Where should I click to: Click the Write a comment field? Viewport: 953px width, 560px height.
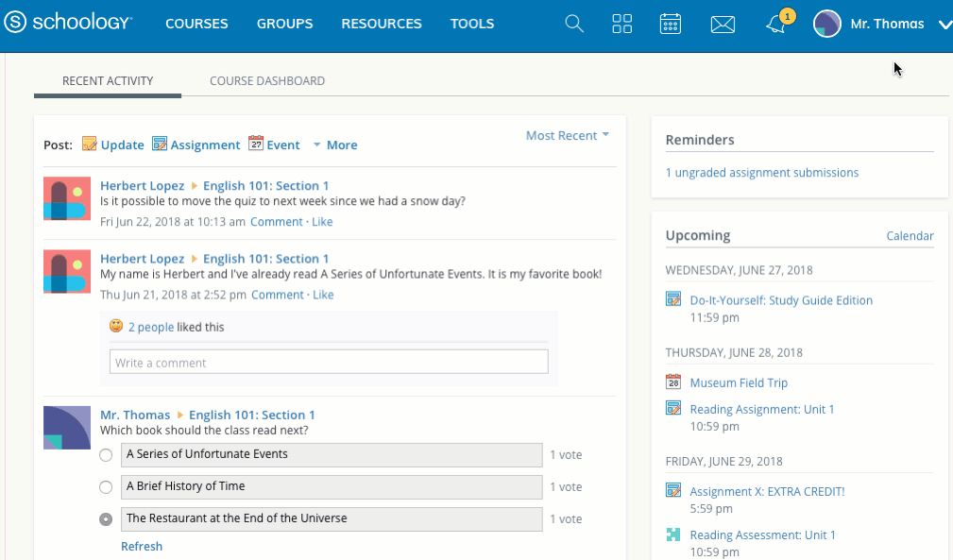pos(329,363)
